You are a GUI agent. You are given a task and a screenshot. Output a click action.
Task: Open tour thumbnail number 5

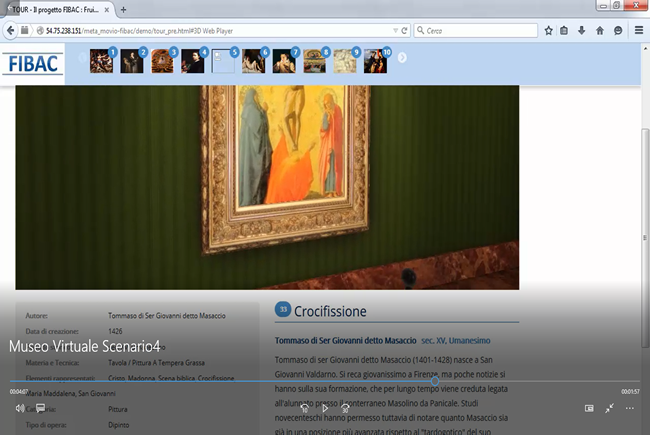(x=223, y=61)
